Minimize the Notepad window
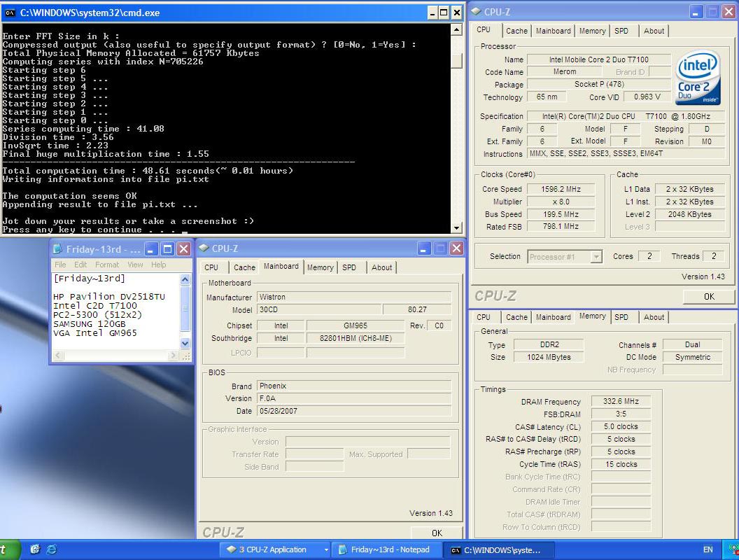Image resolution: width=739 pixels, height=560 pixels. click(151, 249)
